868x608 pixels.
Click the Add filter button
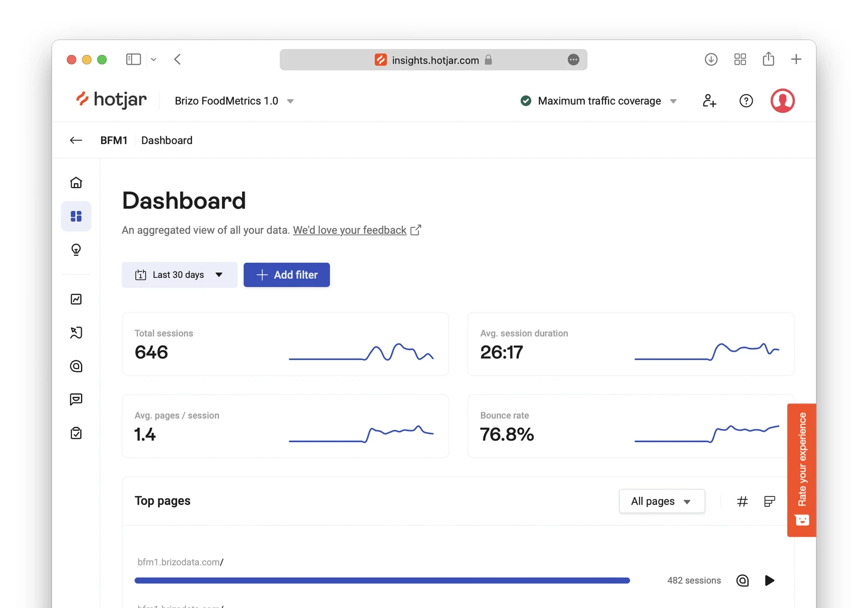click(x=286, y=275)
